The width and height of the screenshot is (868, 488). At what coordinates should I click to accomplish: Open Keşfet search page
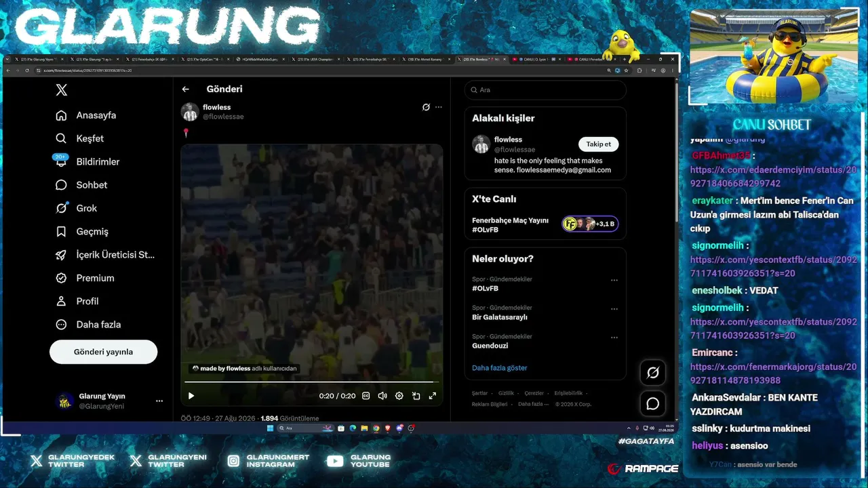tap(80, 138)
